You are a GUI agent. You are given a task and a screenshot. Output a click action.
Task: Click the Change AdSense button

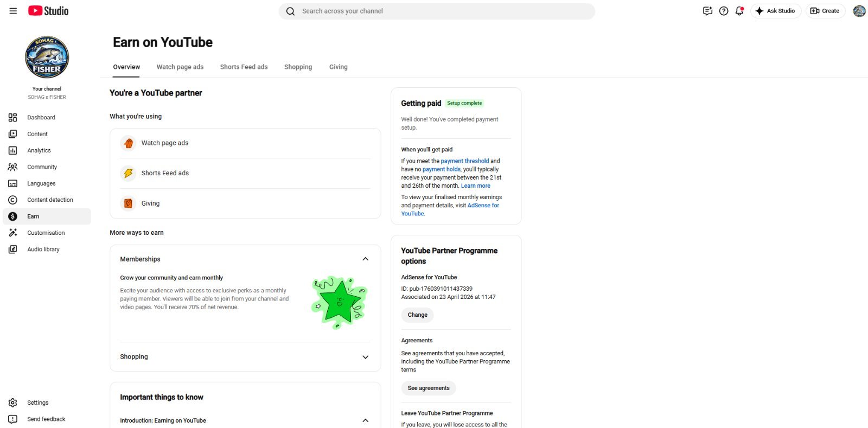[418, 315]
